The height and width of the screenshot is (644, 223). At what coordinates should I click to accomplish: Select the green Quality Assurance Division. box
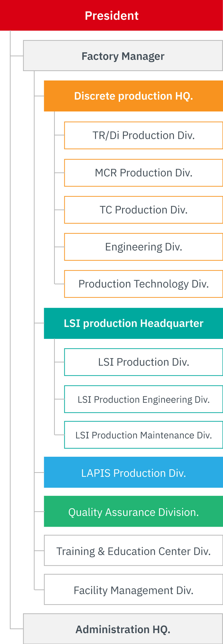134,511
